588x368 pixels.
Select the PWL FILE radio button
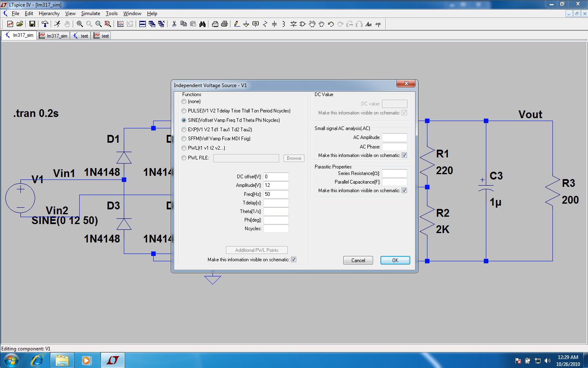click(184, 158)
